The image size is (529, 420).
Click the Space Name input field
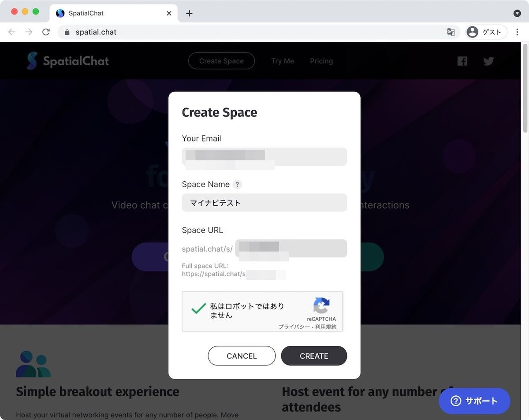(x=264, y=203)
